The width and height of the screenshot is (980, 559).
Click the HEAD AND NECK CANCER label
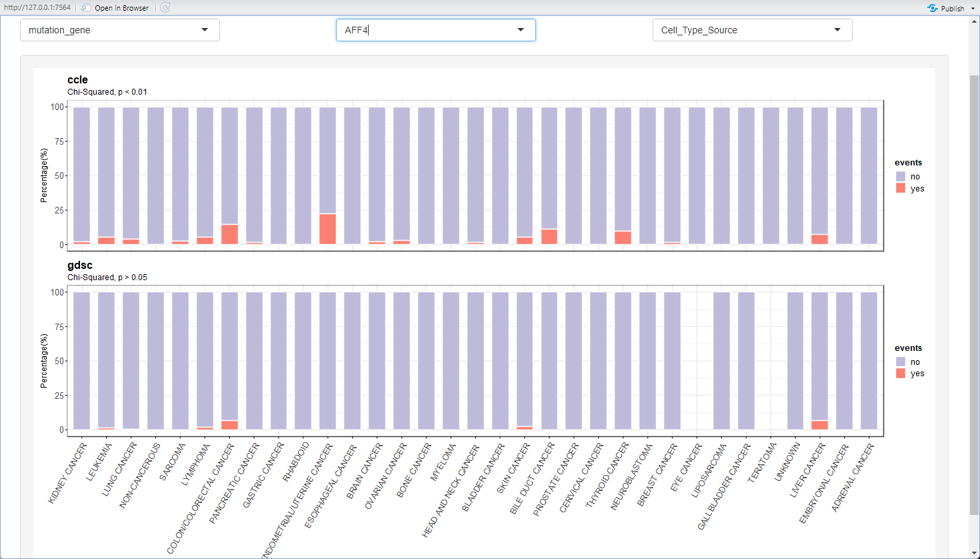[451, 490]
